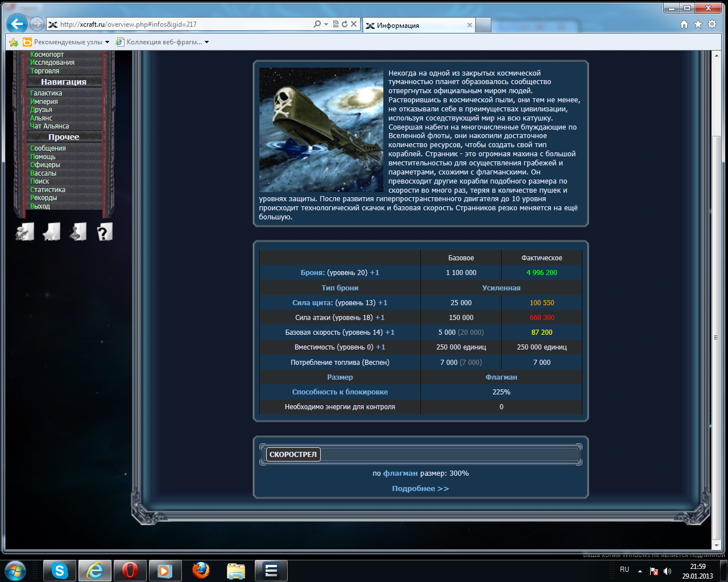Open Торговля in the sidebar

(x=44, y=71)
